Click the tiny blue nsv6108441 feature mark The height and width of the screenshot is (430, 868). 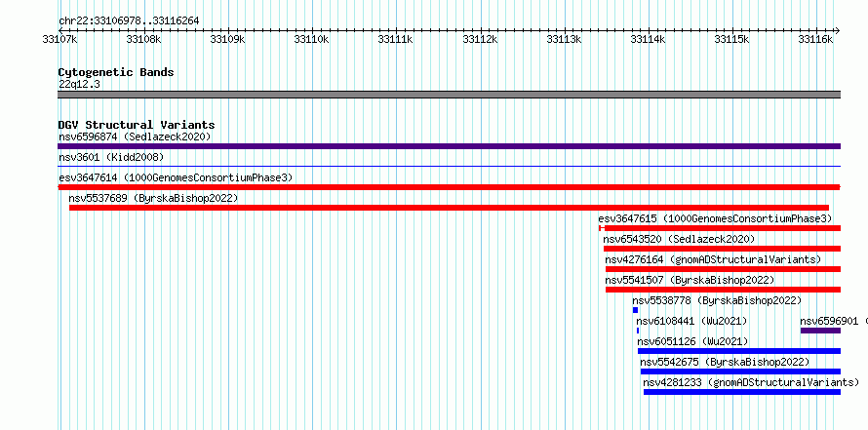638,331
